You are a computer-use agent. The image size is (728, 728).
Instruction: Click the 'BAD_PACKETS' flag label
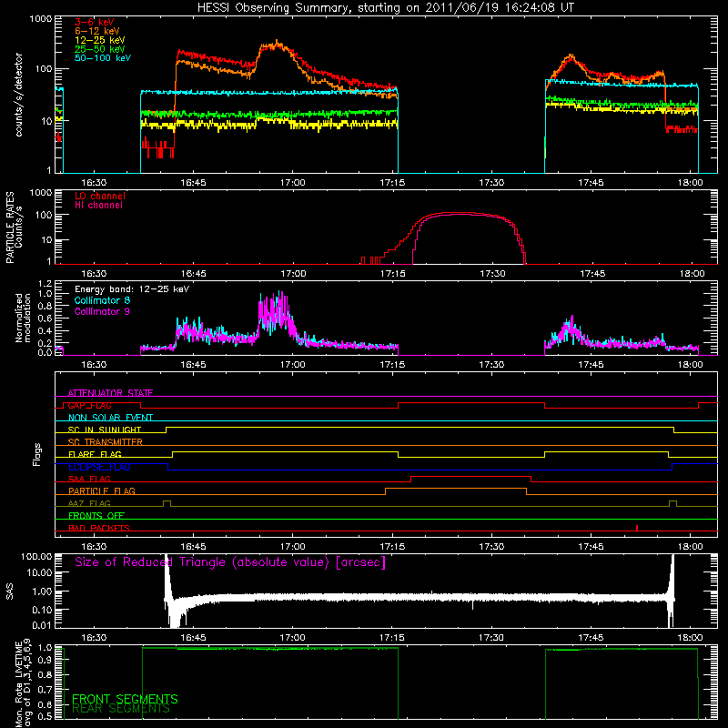tap(99, 528)
